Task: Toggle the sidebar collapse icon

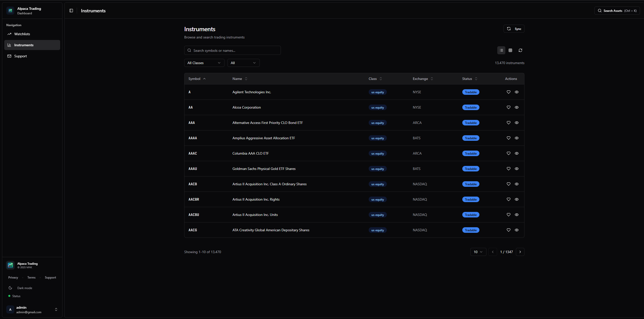Action: [71, 11]
